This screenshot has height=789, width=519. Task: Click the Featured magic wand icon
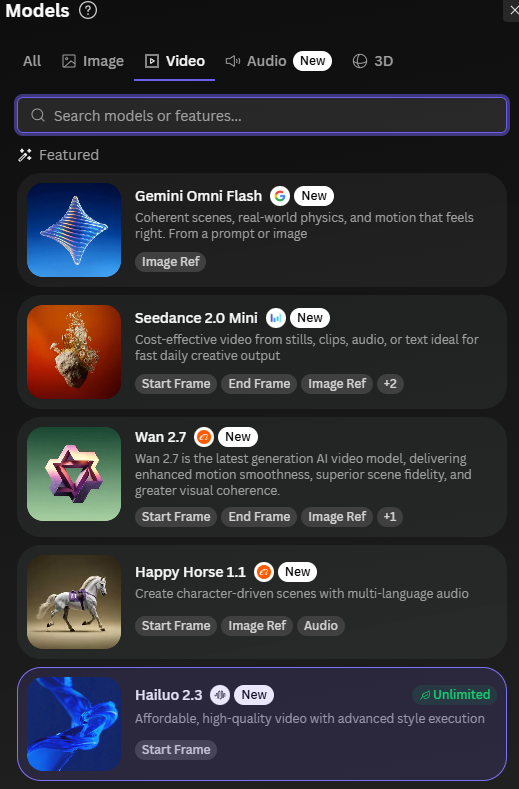coord(25,155)
